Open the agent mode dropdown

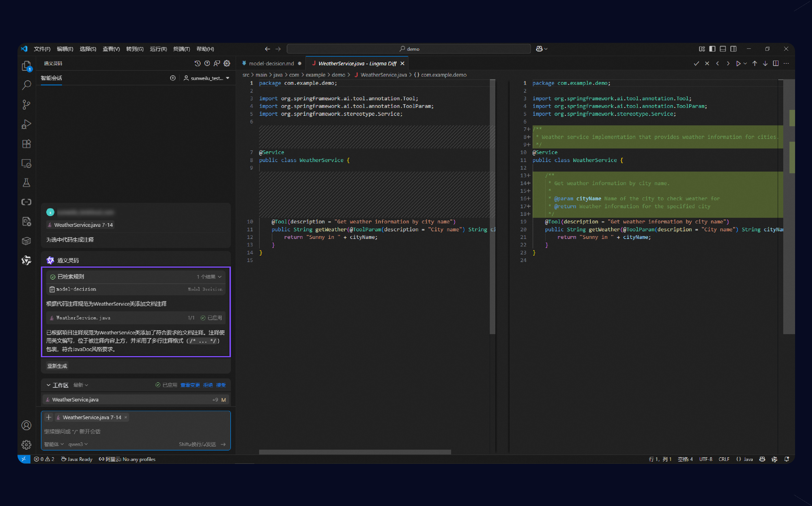54,444
